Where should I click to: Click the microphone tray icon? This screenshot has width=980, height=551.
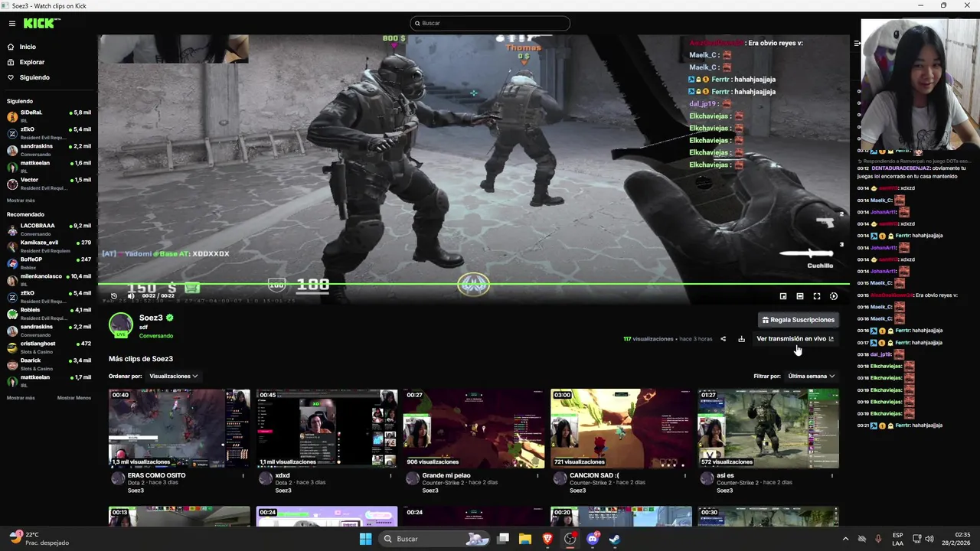878,539
